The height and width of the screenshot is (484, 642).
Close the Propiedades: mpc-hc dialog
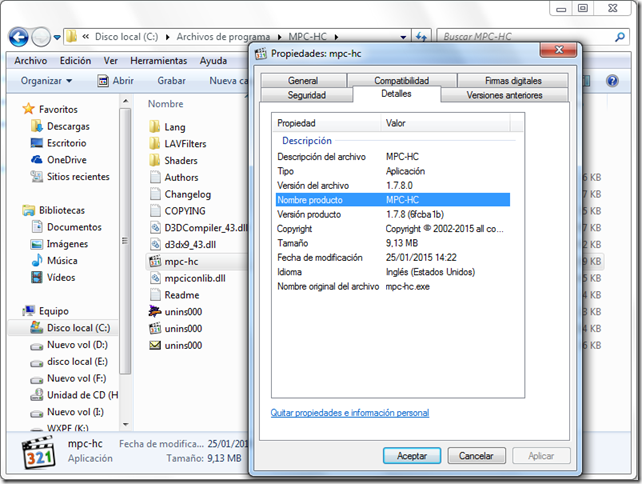[558, 50]
